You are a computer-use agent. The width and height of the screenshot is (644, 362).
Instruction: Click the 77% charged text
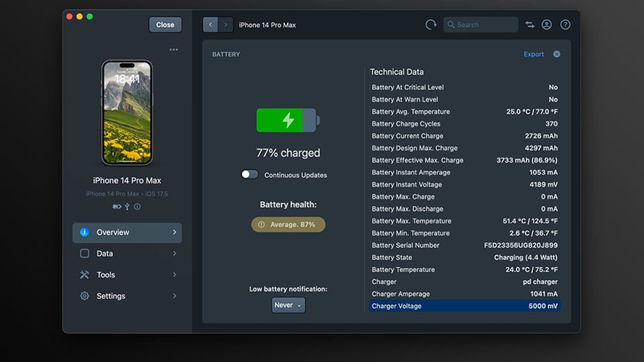(288, 153)
